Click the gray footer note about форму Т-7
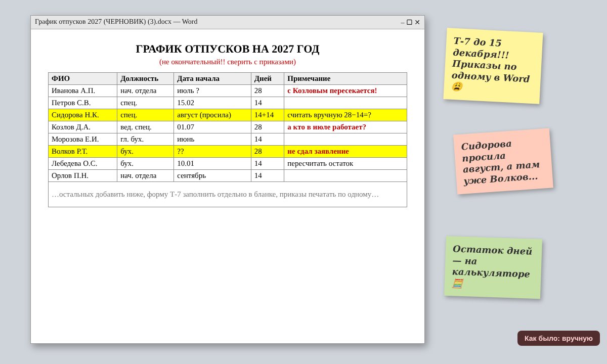This screenshot has width=607, height=364. coord(215,195)
